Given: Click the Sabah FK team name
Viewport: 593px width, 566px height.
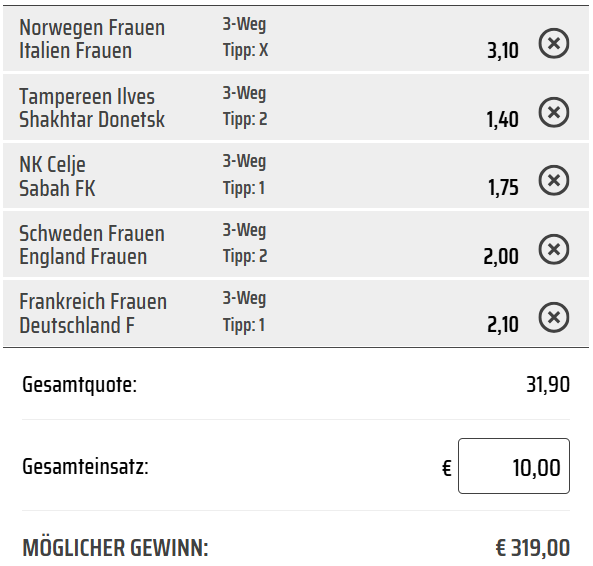Looking at the screenshot, I should [x=57, y=188].
